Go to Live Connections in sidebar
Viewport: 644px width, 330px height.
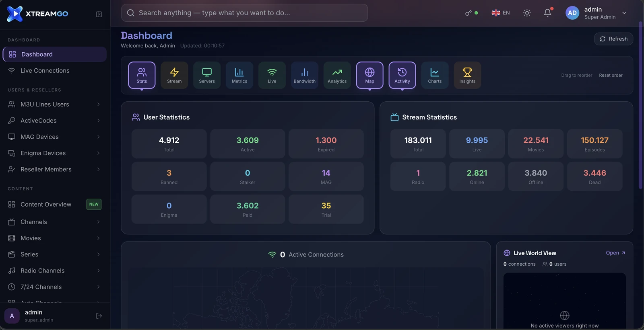(x=55, y=71)
